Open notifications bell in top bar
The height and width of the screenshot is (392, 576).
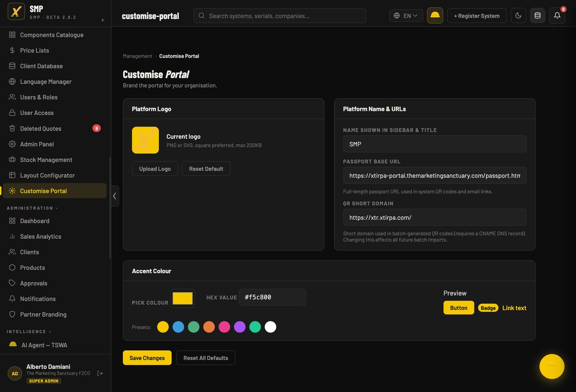point(557,15)
